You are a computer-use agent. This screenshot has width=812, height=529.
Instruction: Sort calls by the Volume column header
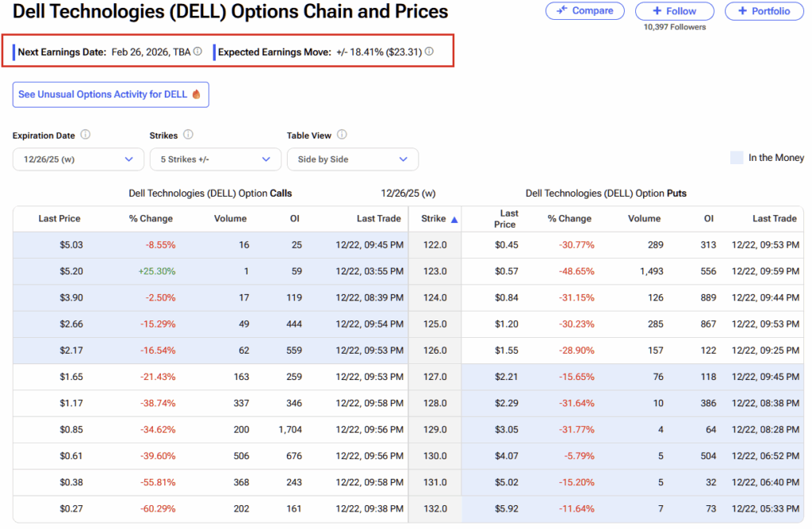tap(230, 219)
